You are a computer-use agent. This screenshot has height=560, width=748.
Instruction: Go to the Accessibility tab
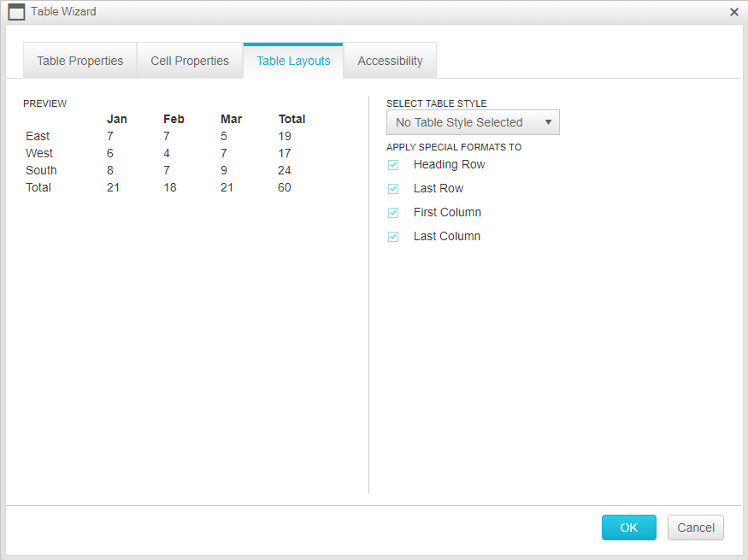tap(390, 61)
